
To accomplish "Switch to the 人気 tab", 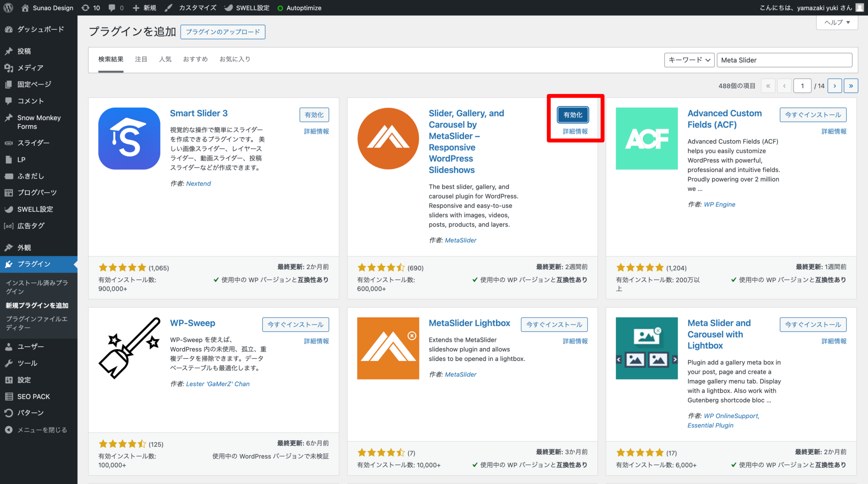I will click(x=165, y=59).
